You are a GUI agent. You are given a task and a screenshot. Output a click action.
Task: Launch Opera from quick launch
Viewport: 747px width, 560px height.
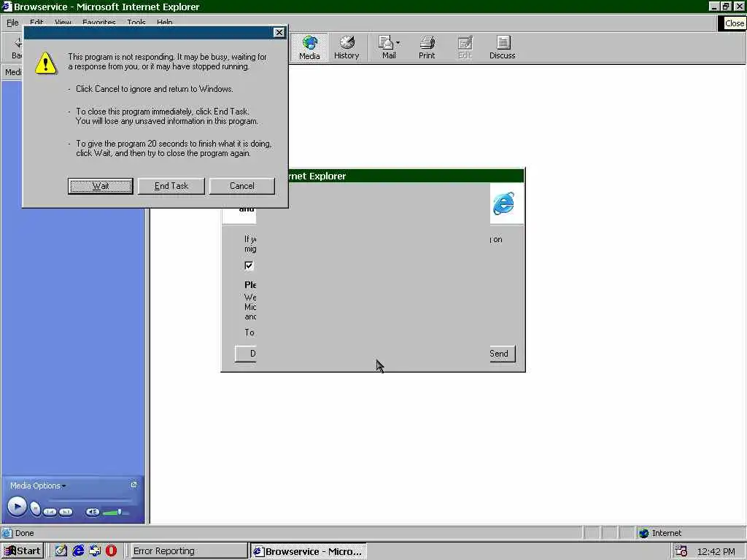pyautogui.click(x=111, y=551)
